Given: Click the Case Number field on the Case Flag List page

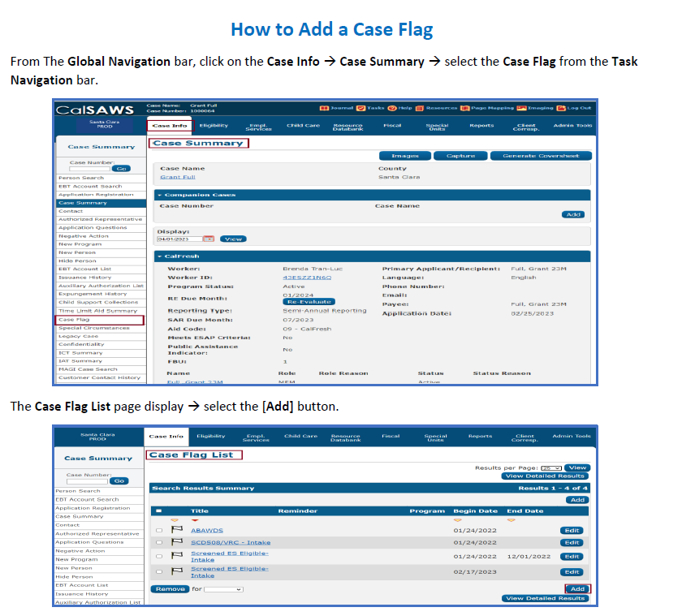Looking at the screenshot, I should (87, 481).
